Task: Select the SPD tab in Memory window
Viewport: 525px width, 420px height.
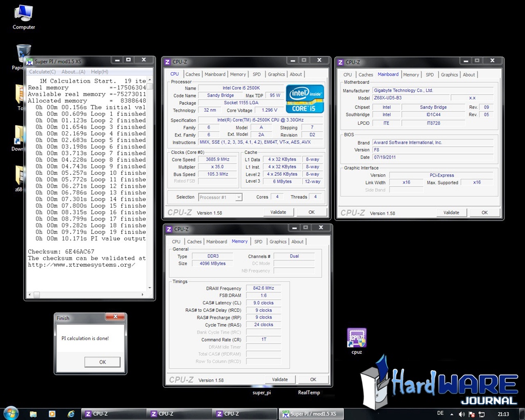Action: [258, 242]
